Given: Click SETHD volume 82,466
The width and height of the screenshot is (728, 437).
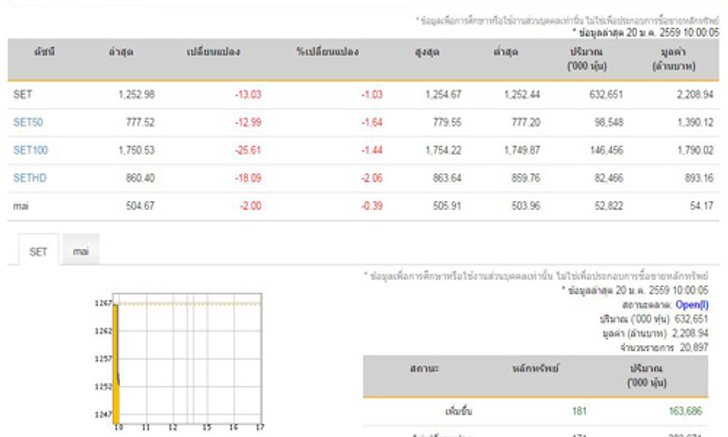Looking at the screenshot, I should coord(609,178).
